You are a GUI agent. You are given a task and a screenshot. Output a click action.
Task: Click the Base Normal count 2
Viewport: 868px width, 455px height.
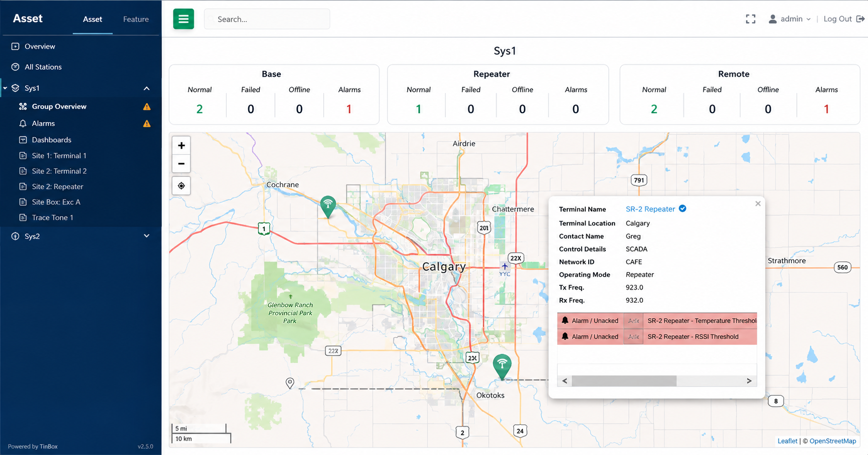coord(200,109)
